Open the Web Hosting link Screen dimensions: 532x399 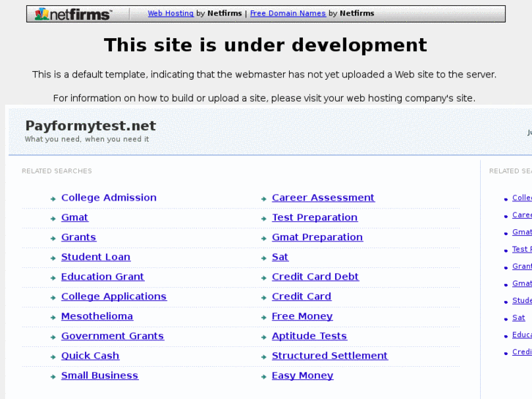pyautogui.click(x=171, y=13)
